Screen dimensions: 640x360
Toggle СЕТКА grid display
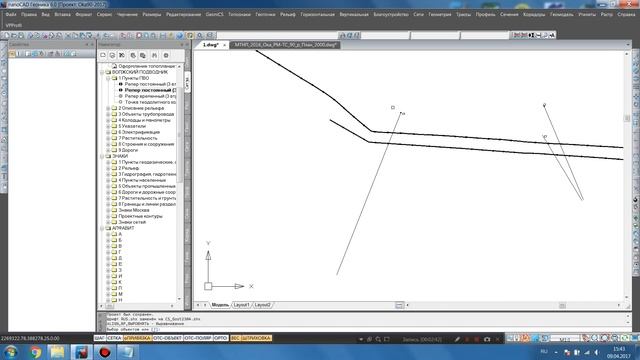(114, 338)
